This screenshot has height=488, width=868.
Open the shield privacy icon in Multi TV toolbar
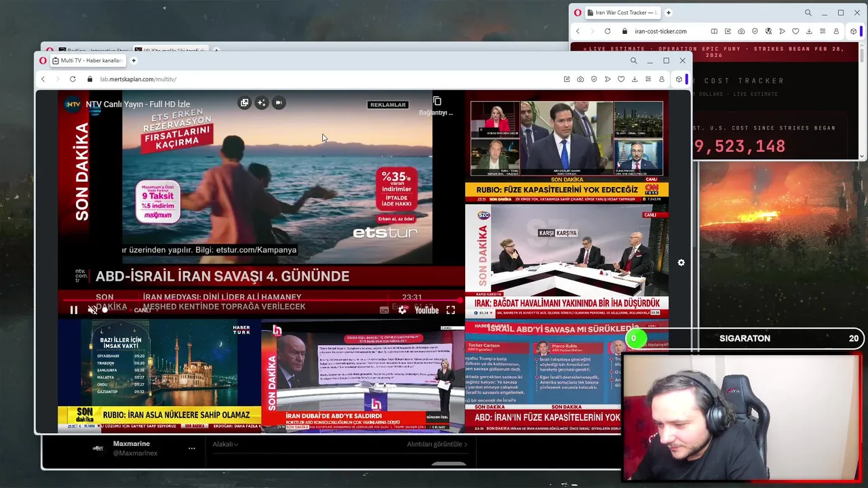coord(594,79)
